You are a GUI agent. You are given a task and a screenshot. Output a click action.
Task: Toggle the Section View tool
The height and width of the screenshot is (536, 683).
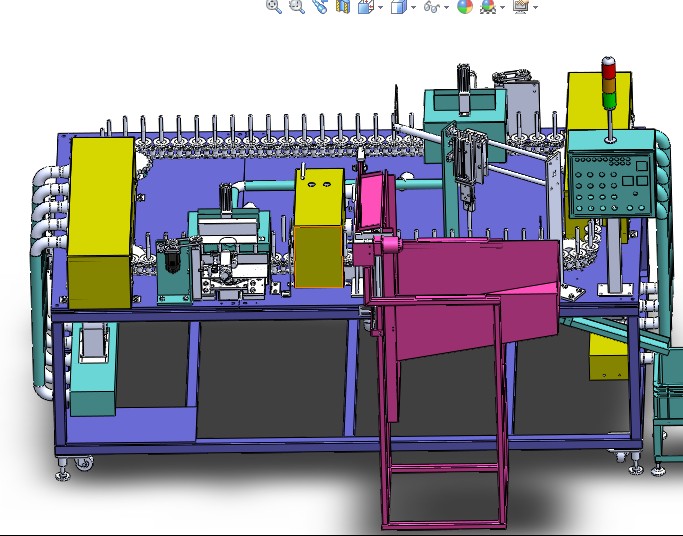point(343,7)
